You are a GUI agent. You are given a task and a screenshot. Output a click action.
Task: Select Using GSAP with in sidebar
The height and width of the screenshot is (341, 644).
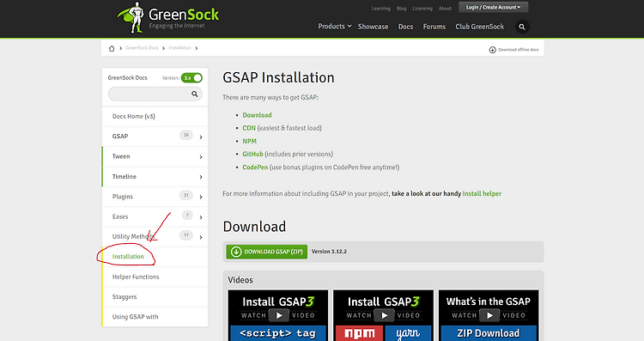(135, 317)
